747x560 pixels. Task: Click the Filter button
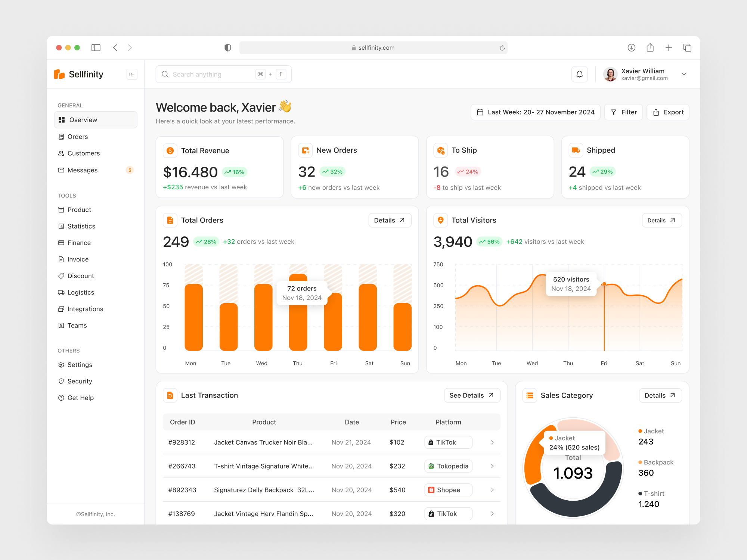click(623, 112)
